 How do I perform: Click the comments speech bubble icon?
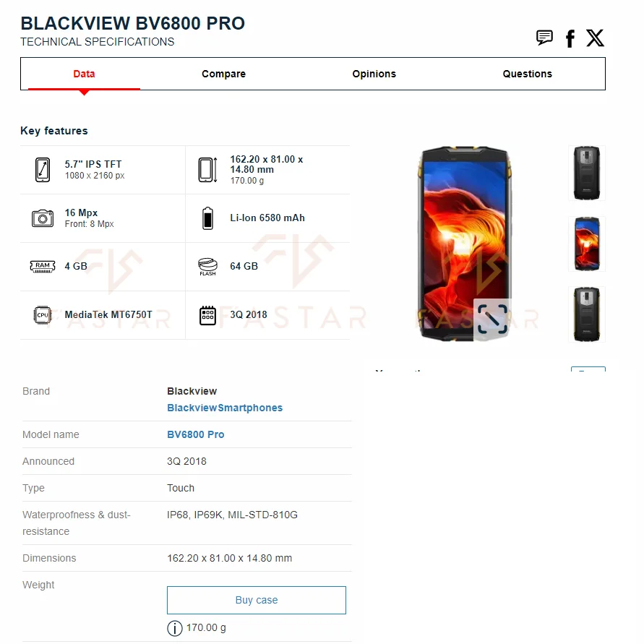pyautogui.click(x=544, y=38)
